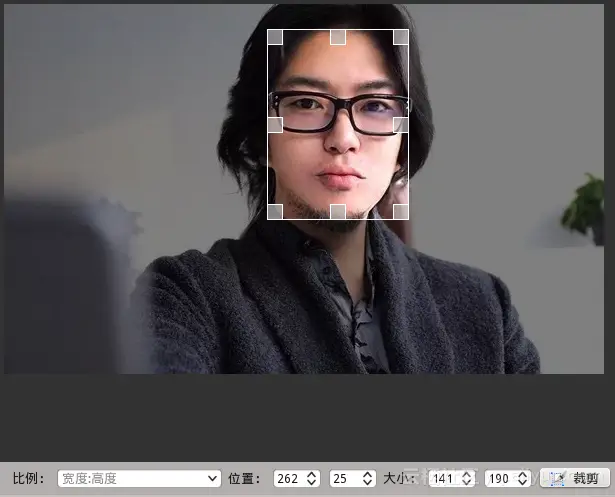Click the Y position field showing 25
615x497 pixels.
pyautogui.click(x=343, y=479)
